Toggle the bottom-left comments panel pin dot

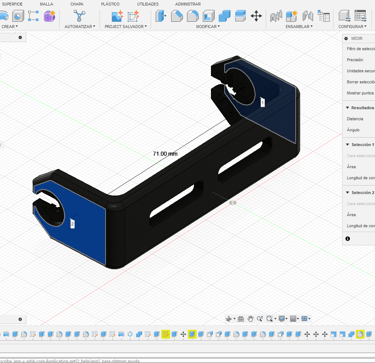pyautogui.click(x=20, y=319)
